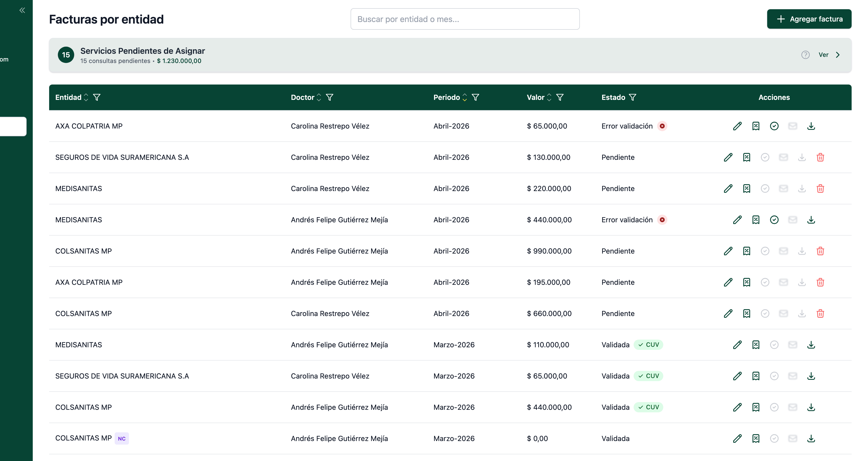Viewport: 868px width, 461px height.
Task: Delete the AXA COLPATRIA $195.000,00 invoice
Action: coord(820,282)
